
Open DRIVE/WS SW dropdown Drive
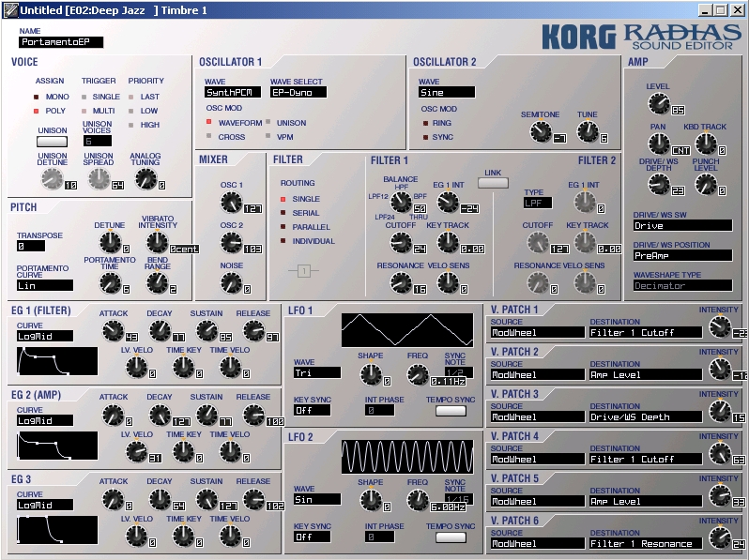click(682, 225)
